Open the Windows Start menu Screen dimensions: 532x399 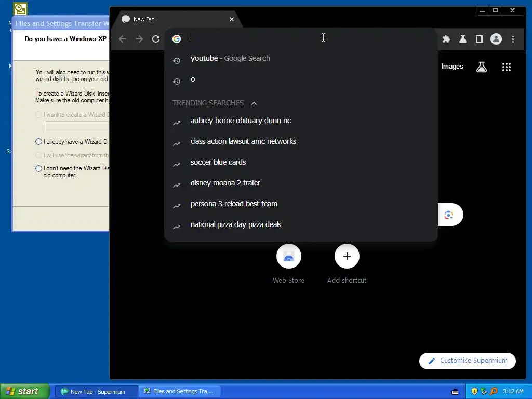[x=25, y=391]
